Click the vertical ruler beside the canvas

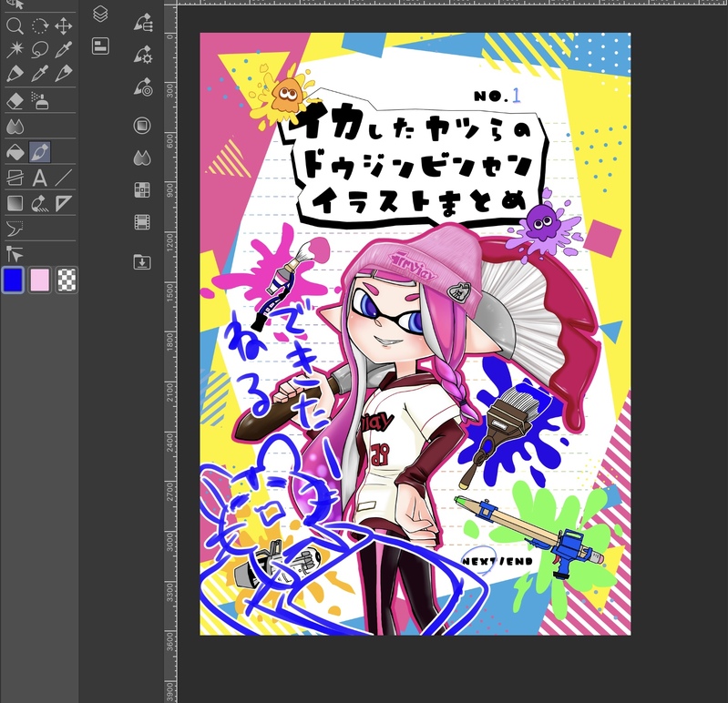(170, 352)
